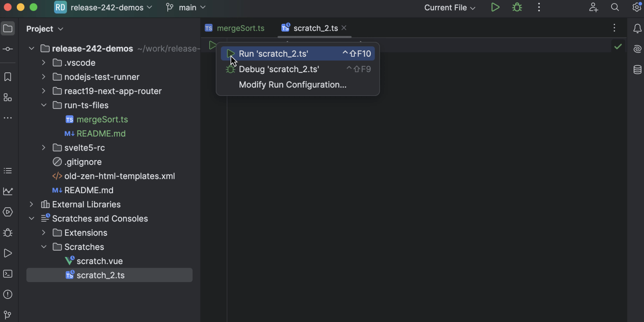Collapse Scratches and Consoles node
Image resolution: width=644 pixels, height=322 pixels.
point(32,218)
